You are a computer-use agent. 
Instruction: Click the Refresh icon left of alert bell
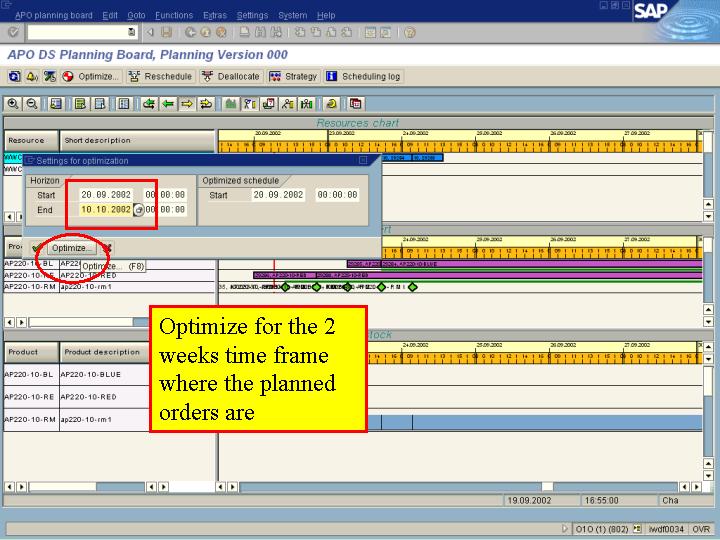15,76
